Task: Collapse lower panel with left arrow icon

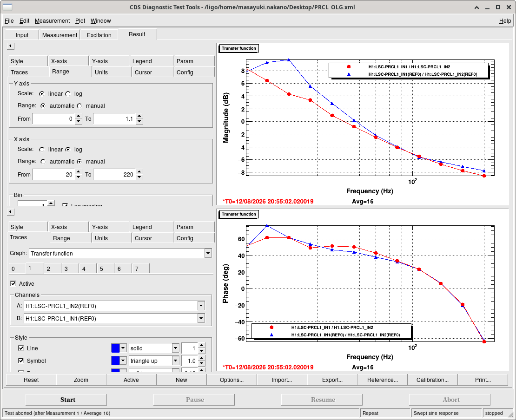Action: (x=11, y=212)
